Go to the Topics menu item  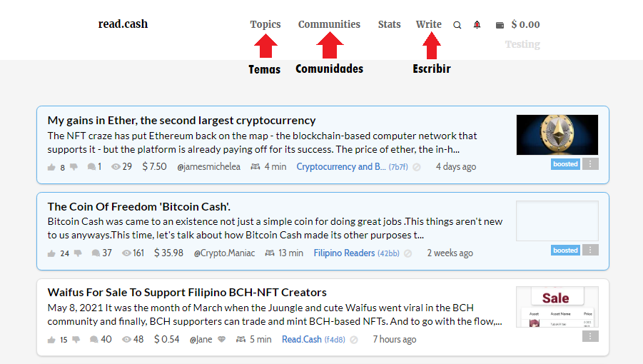coord(265,24)
